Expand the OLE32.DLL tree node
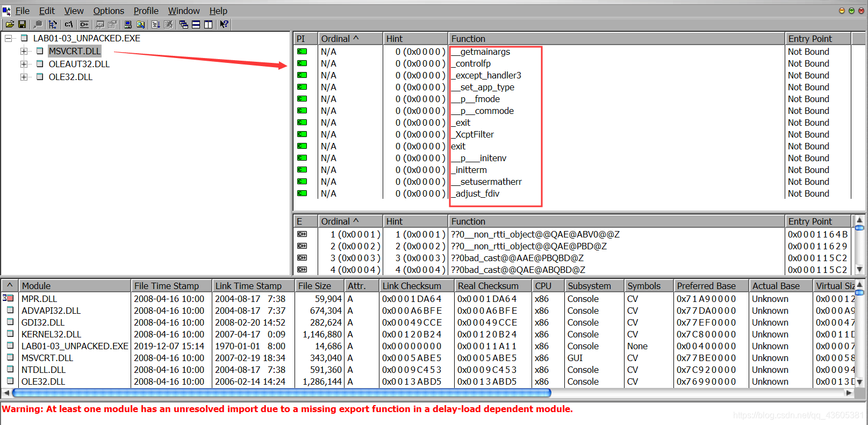 tap(24, 77)
